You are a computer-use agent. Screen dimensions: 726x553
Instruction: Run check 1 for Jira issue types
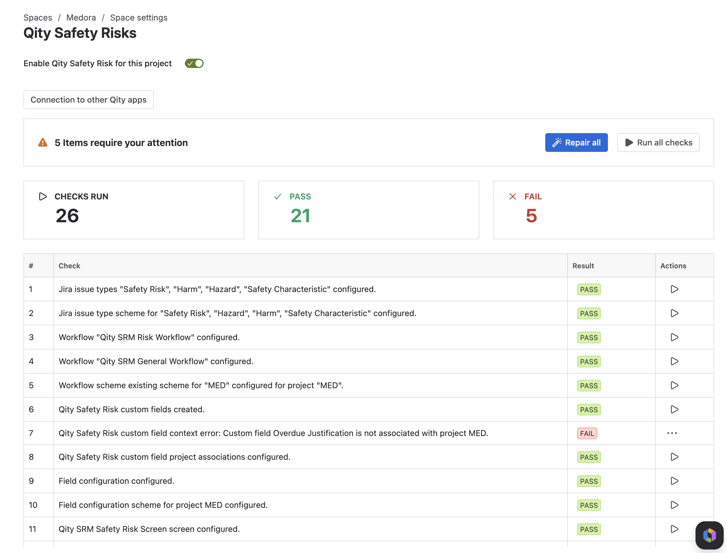(x=674, y=289)
